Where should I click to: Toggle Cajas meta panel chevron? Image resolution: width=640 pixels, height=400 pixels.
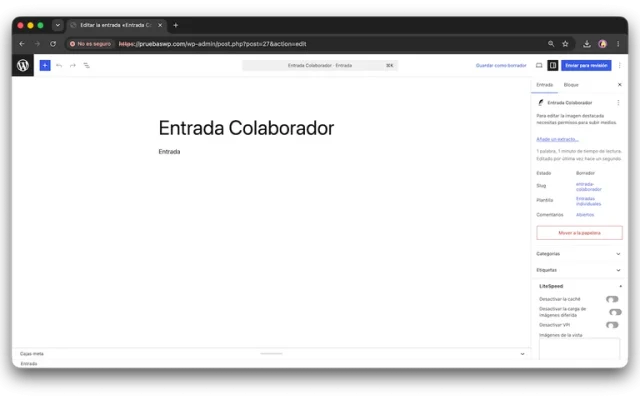(522, 354)
